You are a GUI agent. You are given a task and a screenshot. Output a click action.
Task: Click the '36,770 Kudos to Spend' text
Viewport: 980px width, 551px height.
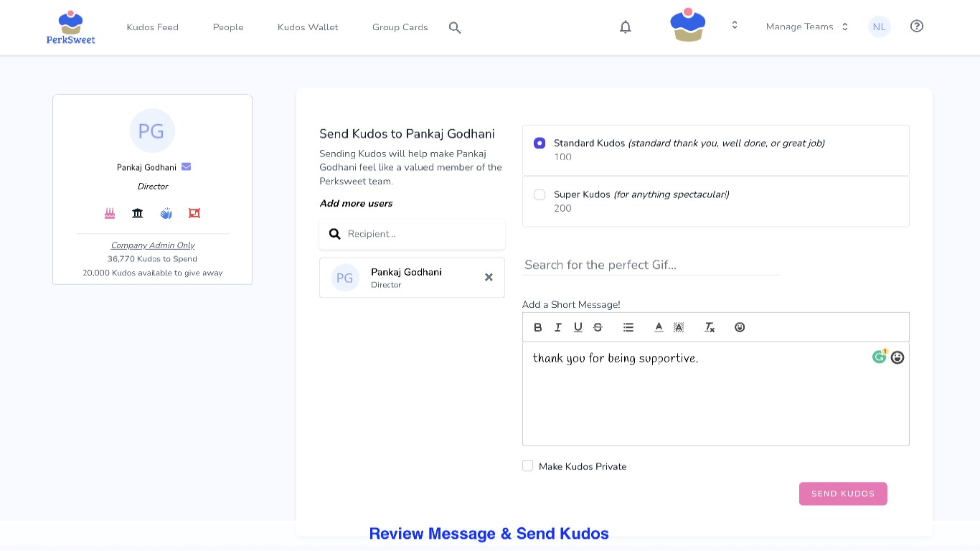click(x=152, y=259)
